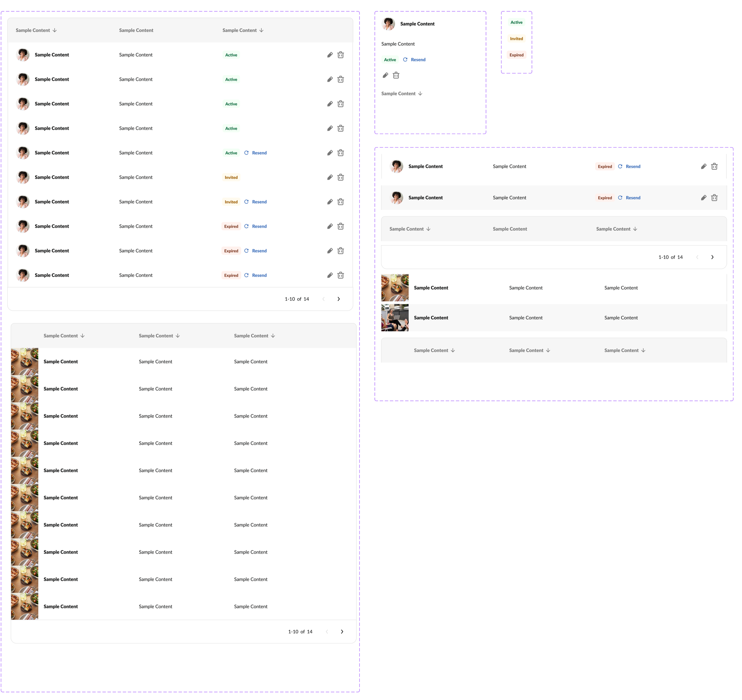
Task: Click pencil edit icon in first table row
Action: tap(330, 55)
